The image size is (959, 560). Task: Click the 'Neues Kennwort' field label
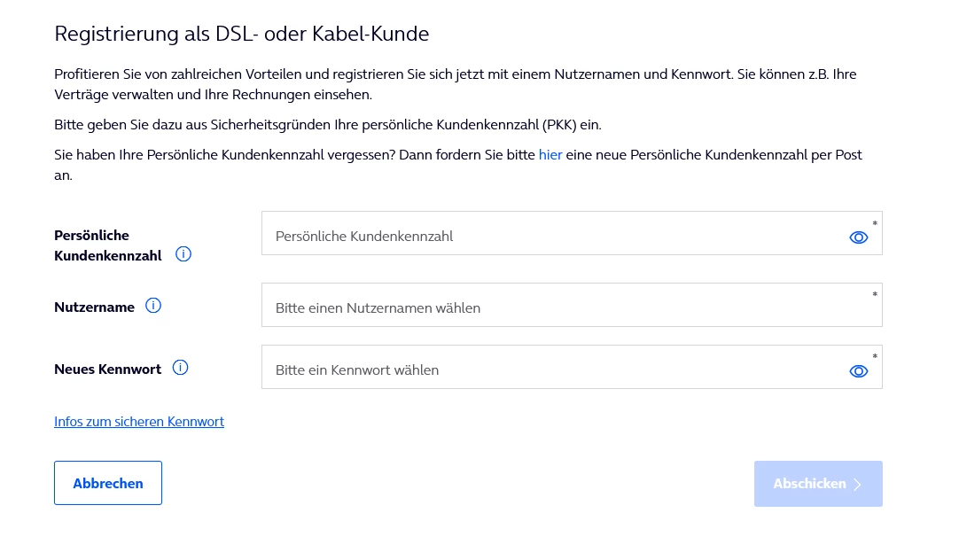pos(107,369)
